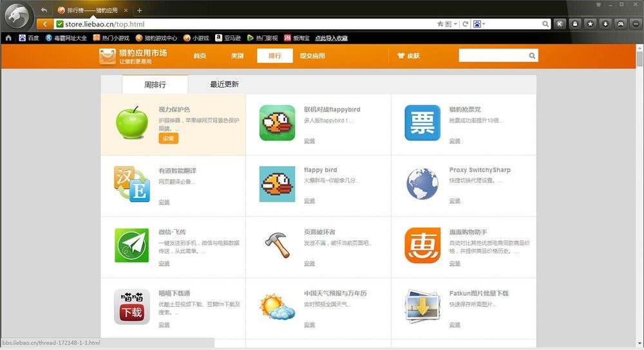
Task: Open the downloads arrow toolbar button
Action: 605,24
